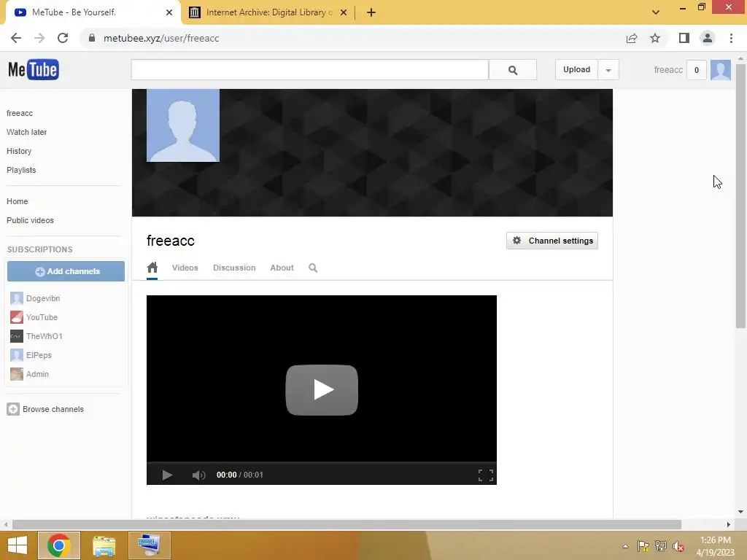Click the horizontal scrollbar
The image size is (747, 560).
(347, 524)
